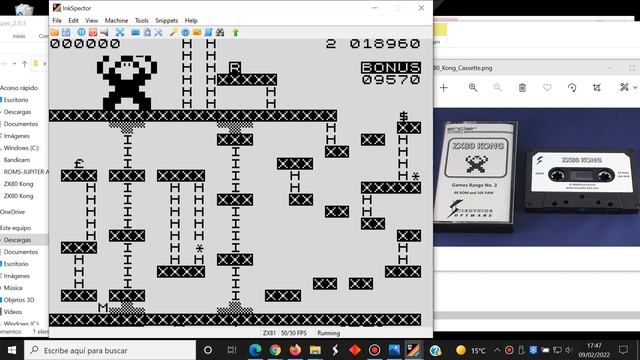Select OneDrive in Explorer sidebar
The image size is (640, 360).
tap(12, 212)
